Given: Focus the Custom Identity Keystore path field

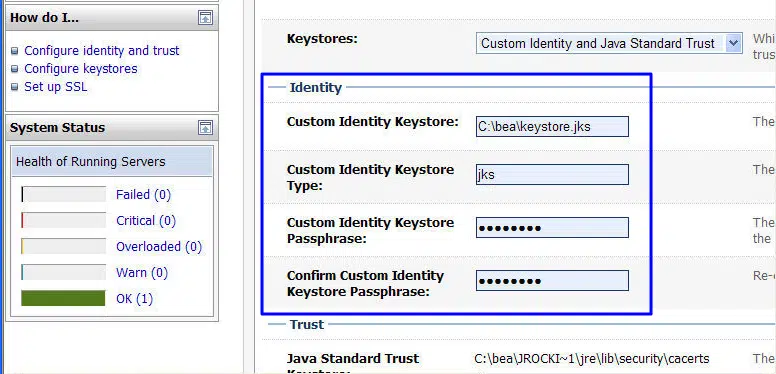Looking at the screenshot, I should tap(552, 127).
